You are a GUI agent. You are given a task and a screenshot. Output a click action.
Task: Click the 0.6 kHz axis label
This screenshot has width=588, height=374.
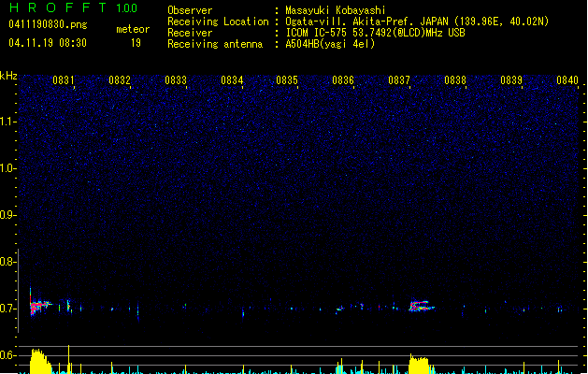pos(7,355)
